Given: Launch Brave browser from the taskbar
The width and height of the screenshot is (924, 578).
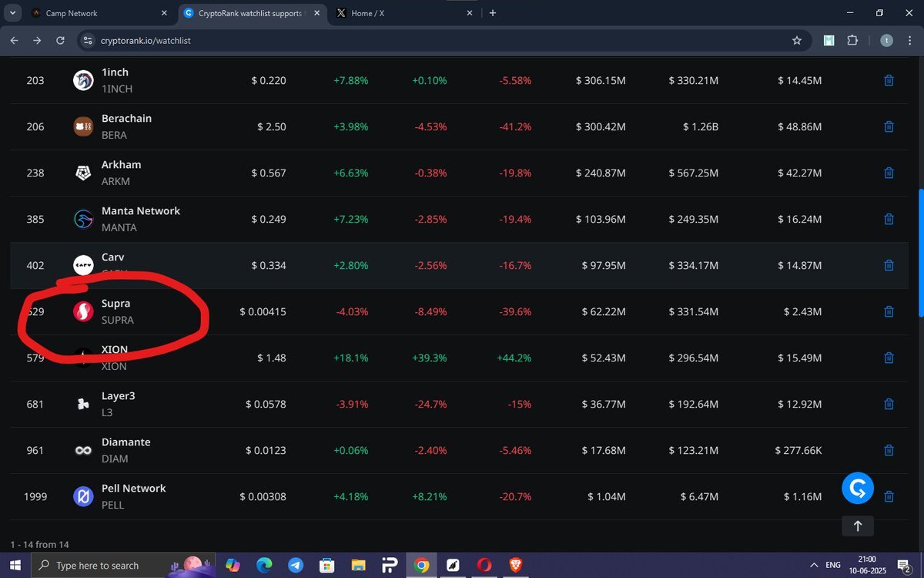Looking at the screenshot, I should pos(516,565).
